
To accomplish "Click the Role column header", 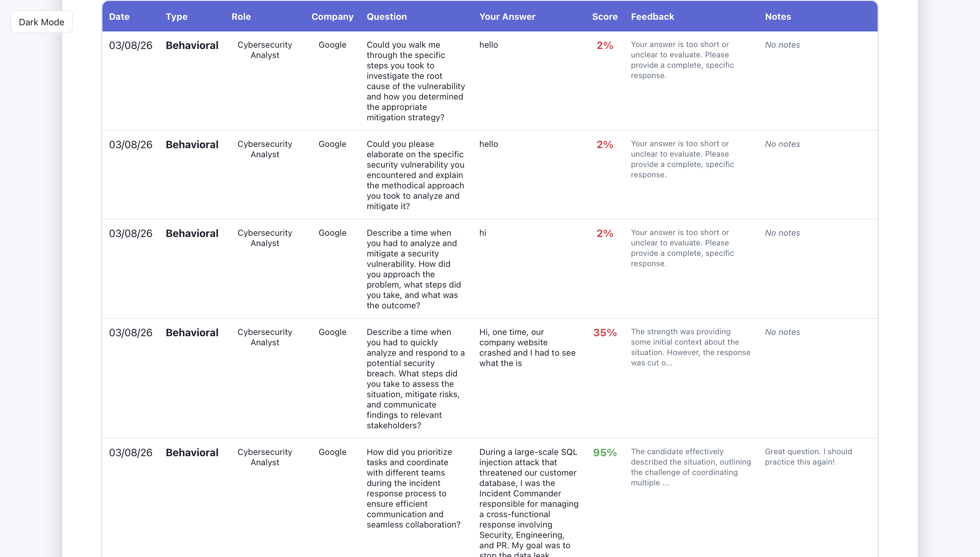I will [x=241, y=17].
